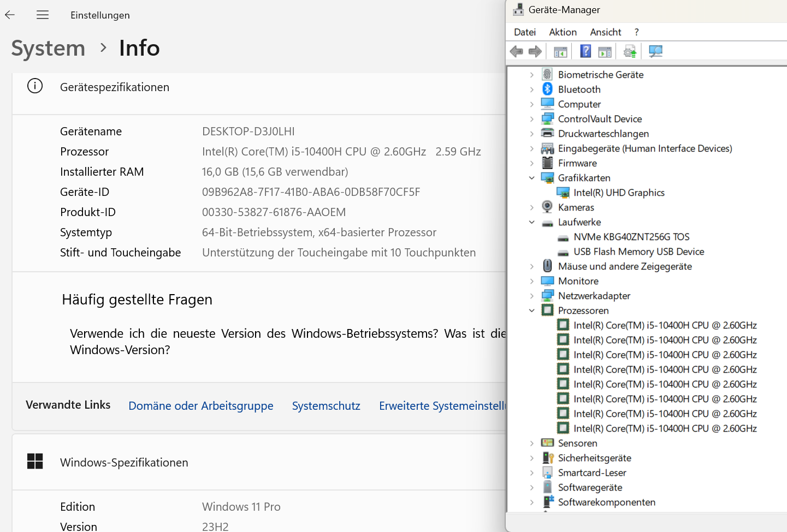Expand the Druckwarteschlangen node

(532, 134)
